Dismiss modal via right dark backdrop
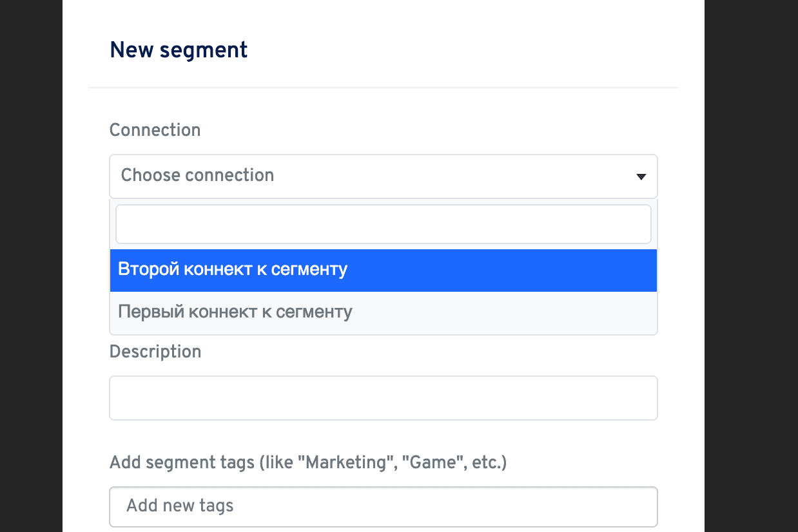 click(x=751, y=266)
